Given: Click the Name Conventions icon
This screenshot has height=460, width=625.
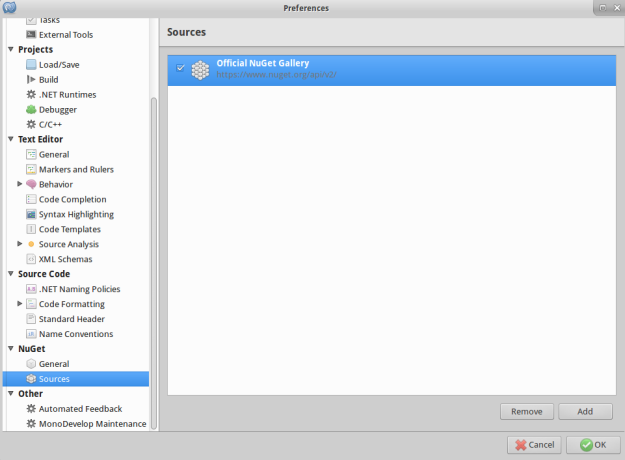Looking at the screenshot, I should (x=31, y=334).
